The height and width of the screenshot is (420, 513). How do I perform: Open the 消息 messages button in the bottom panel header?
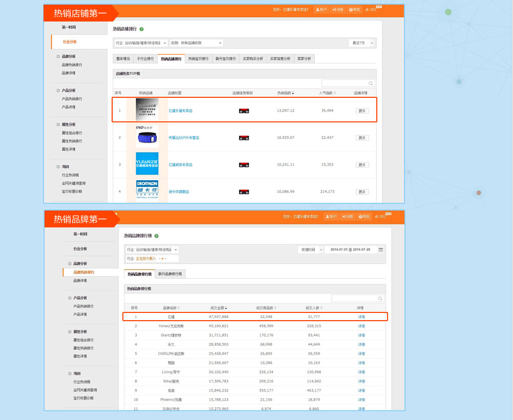348,216
